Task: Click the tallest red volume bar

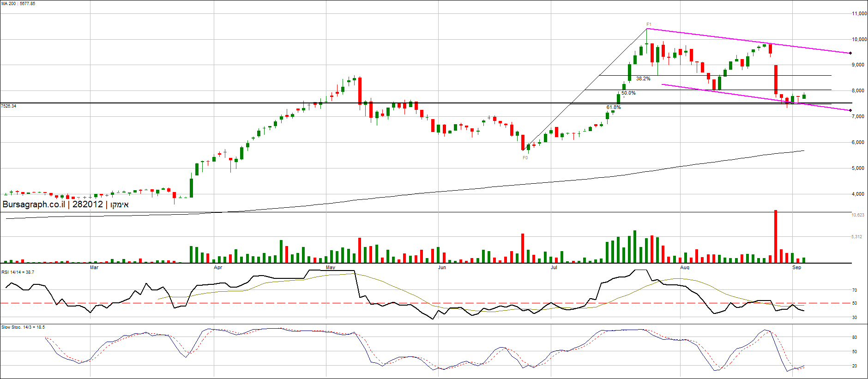Action: pyautogui.click(x=776, y=236)
